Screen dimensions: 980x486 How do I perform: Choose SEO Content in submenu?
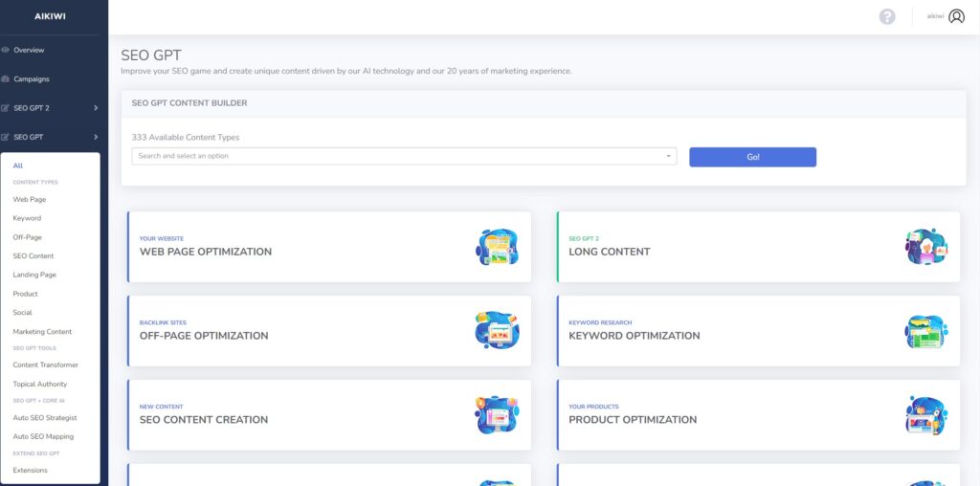click(33, 256)
